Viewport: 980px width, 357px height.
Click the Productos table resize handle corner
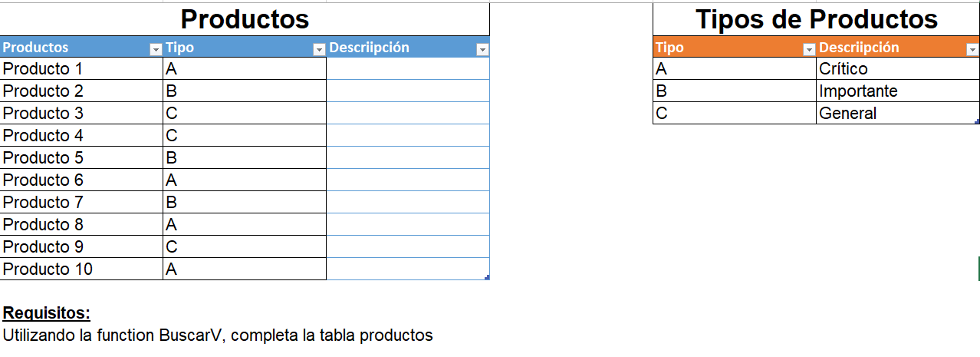click(487, 276)
